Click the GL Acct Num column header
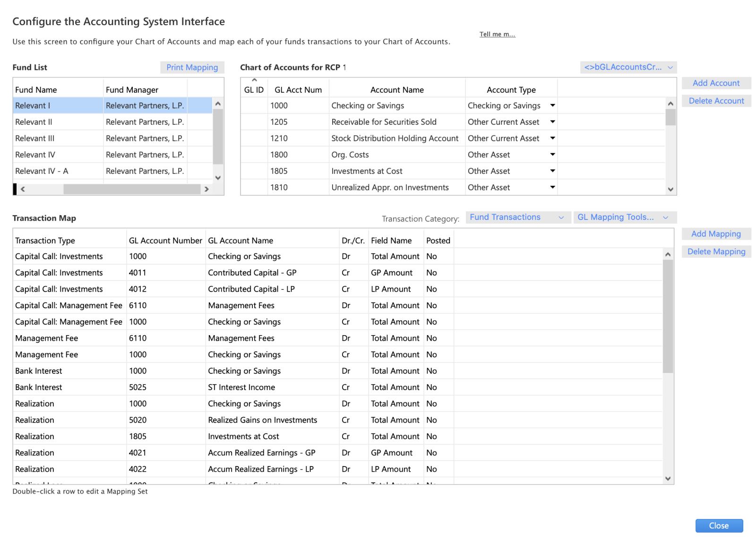This screenshot has height=537, width=756. click(x=298, y=90)
